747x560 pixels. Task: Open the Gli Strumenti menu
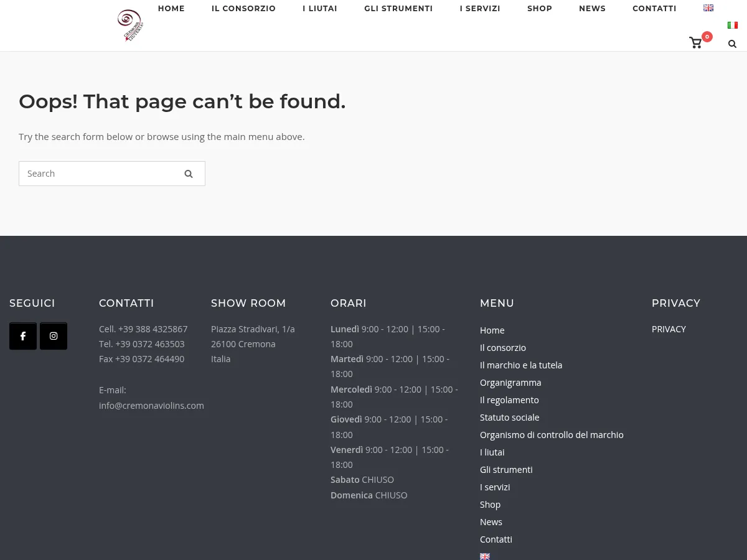pyautogui.click(x=398, y=9)
